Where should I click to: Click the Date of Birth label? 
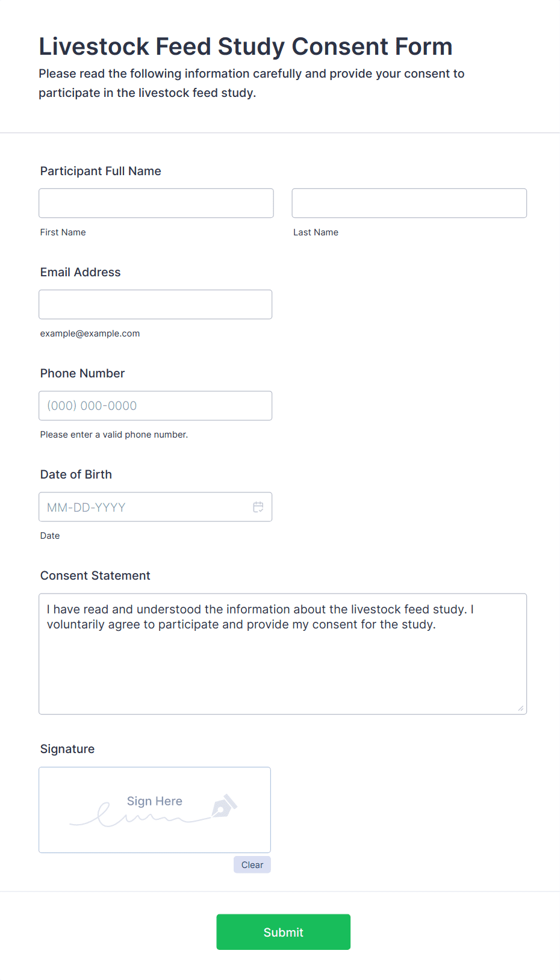[x=76, y=474]
